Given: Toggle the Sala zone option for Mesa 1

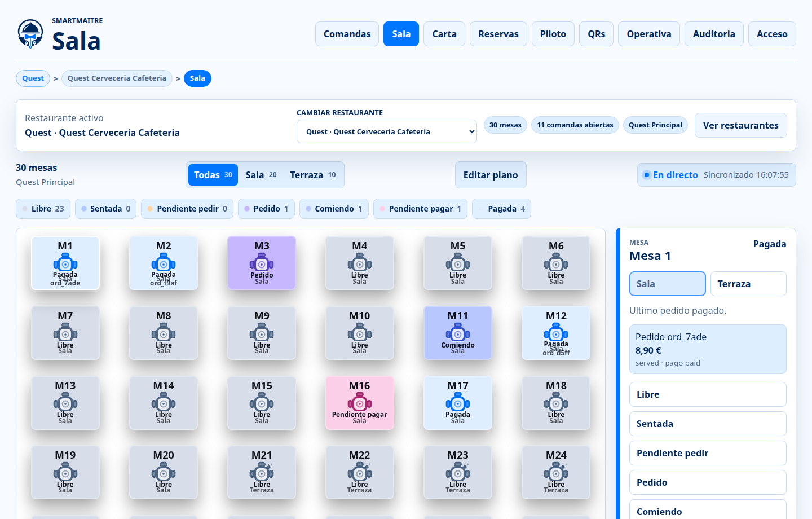Looking at the screenshot, I should [x=668, y=284].
